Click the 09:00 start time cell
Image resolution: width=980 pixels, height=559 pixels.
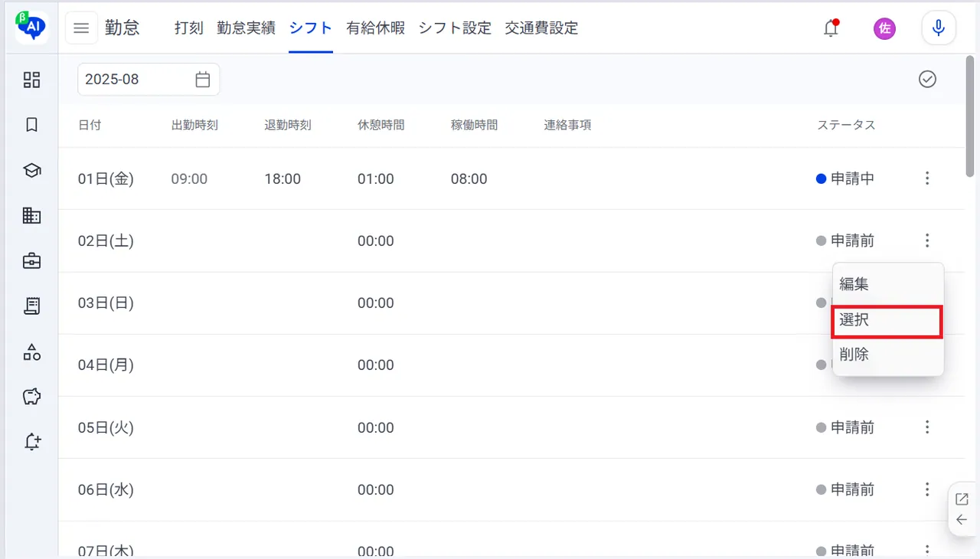189,178
